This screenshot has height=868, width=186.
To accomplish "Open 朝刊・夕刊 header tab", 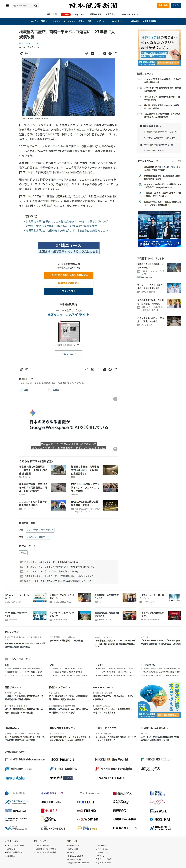I will [x=52, y=14].
